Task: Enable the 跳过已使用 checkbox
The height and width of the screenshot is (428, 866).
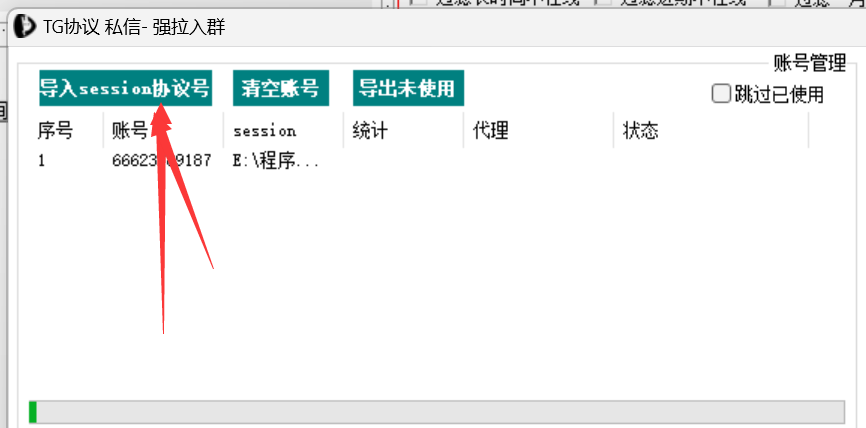Action: pos(720,94)
